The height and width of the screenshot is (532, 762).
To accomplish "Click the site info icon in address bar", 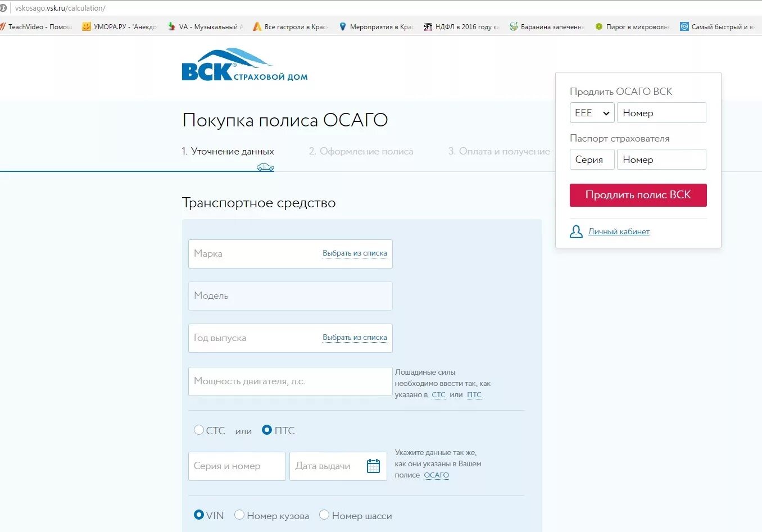I will tap(3, 8).
